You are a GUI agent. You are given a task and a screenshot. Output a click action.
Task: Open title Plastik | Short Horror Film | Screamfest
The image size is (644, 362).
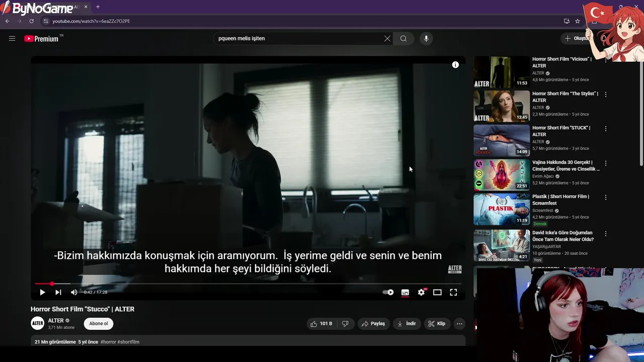point(560,200)
